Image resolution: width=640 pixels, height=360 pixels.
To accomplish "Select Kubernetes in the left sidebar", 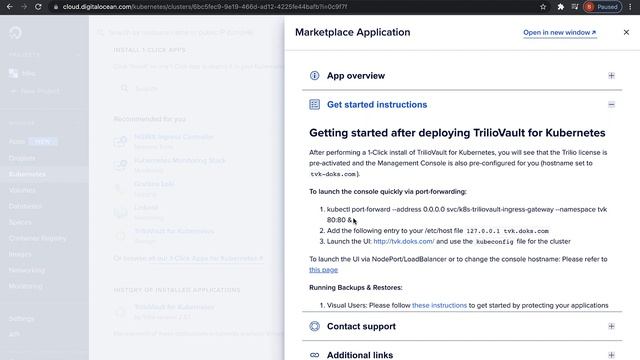I will pos(27,174).
